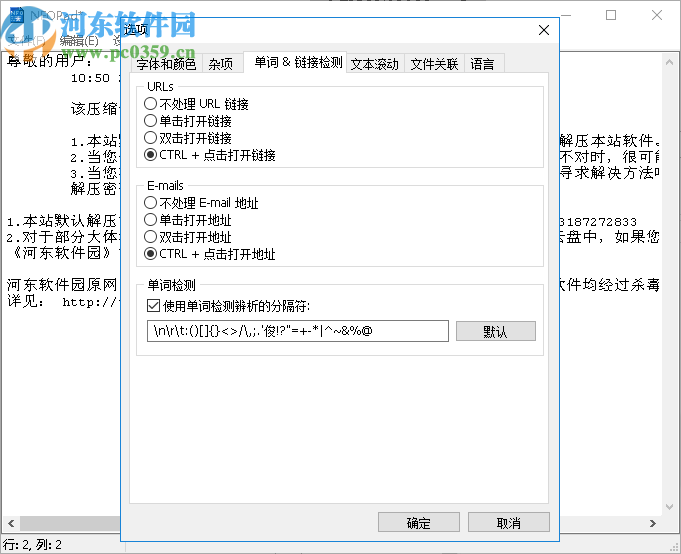Confirm options with 确定 button
681x554 pixels.
419,522
